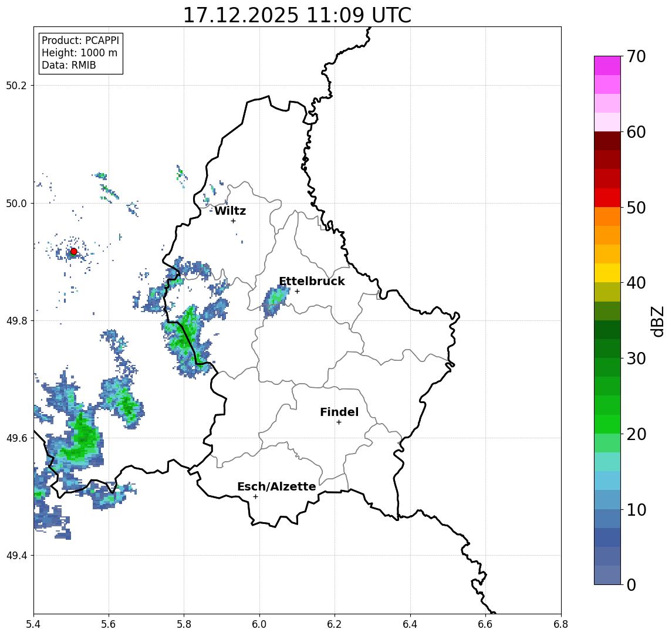Click the longitude label 5.8
This screenshot has height=636, width=672.
[x=184, y=624]
